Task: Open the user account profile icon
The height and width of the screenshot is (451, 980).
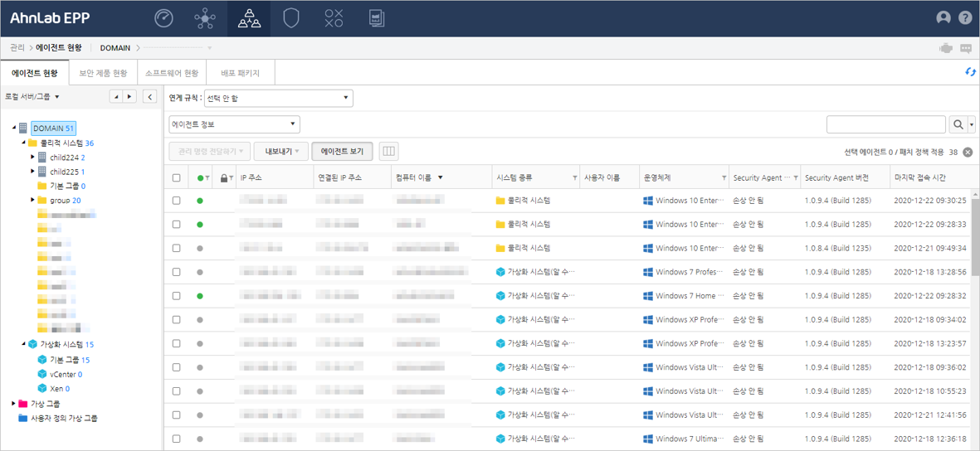Action: pyautogui.click(x=943, y=17)
